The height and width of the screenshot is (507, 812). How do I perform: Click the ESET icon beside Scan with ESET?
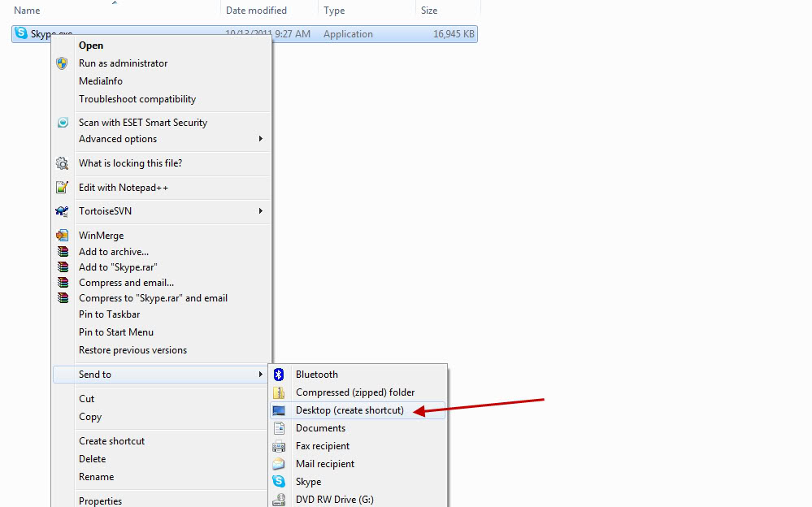pyautogui.click(x=62, y=122)
